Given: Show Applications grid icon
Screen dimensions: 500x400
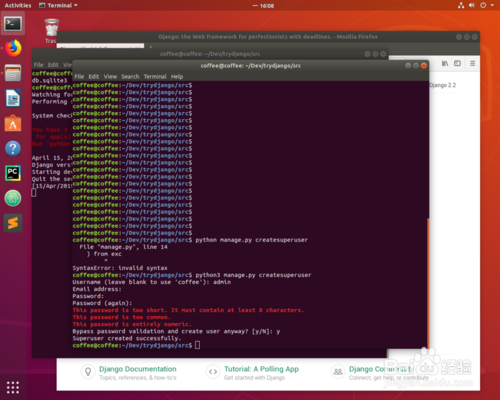Looking at the screenshot, I should tap(13, 387).
